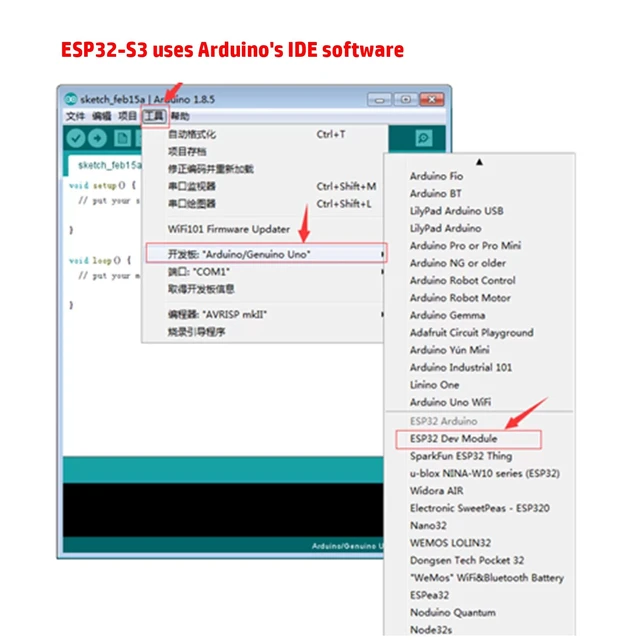
Task: Select WEMOS LOLIN32 board
Action: pyautogui.click(x=480, y=543)
